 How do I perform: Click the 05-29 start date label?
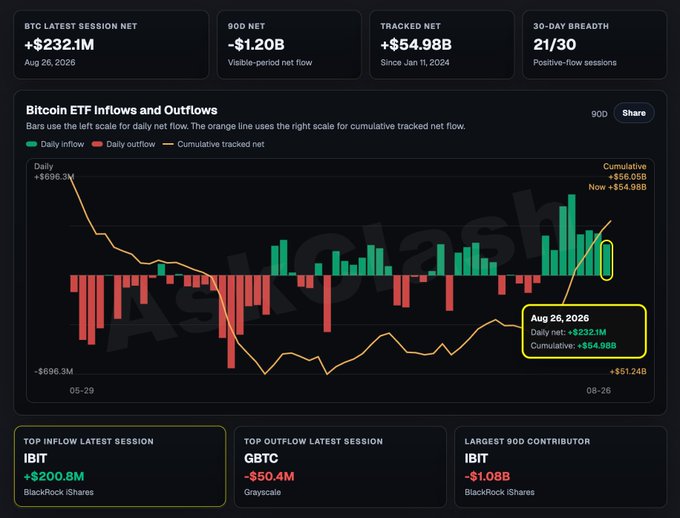pyautogui.click(x=82, y=390)
